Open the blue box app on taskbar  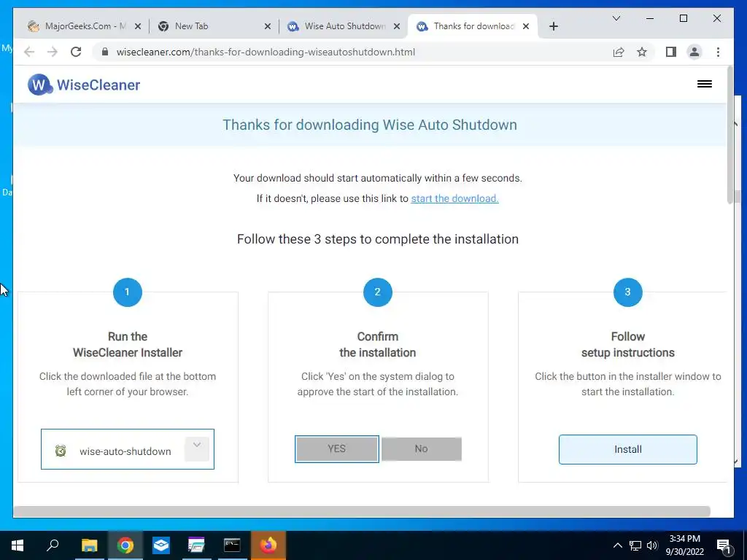(161, 545)
